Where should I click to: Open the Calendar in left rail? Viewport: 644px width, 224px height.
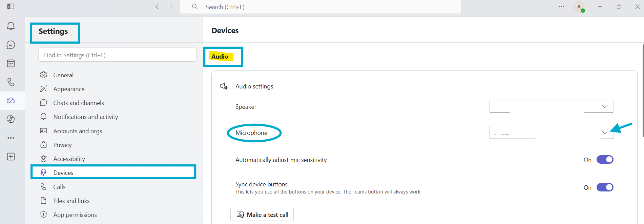[x=11, y=63]
